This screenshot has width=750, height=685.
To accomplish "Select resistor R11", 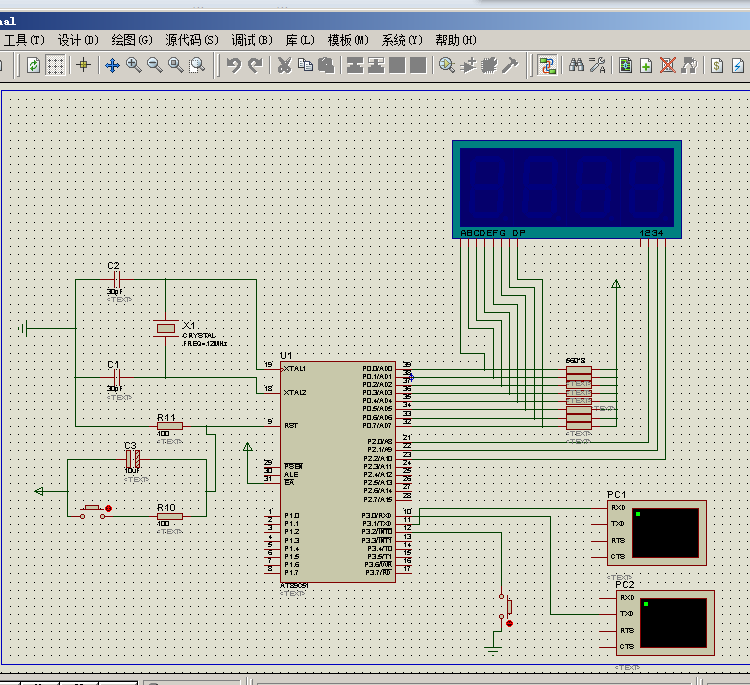I will click(x=170, y=426).
